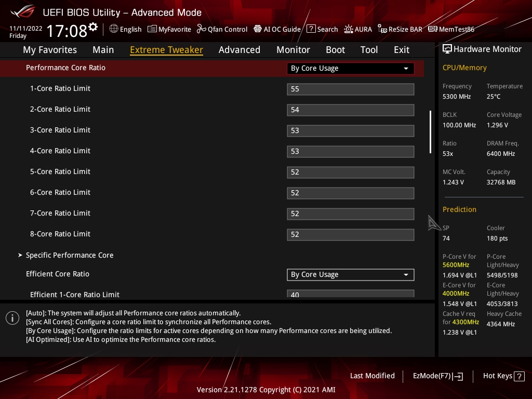Switch to the Main tab
This screenshot has height=399, width=532.
[103, 49]
